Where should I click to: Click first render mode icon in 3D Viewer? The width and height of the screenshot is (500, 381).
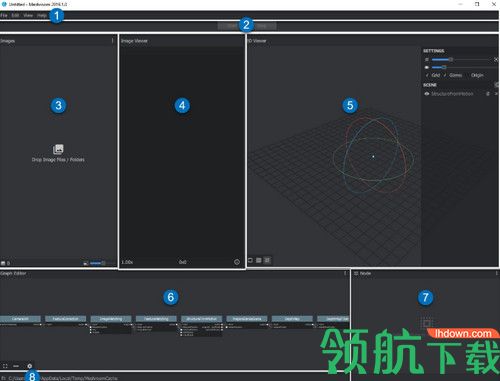(250, 260)
